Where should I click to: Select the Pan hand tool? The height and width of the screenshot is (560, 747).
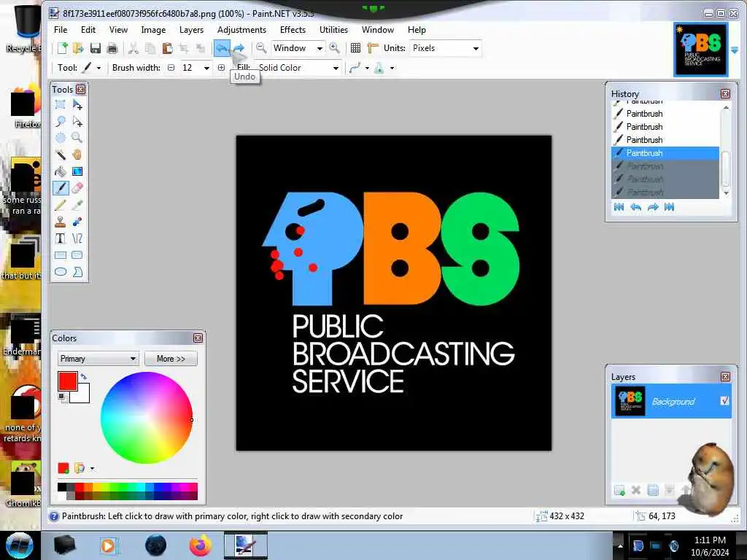pyautogui.click(x=77, y=155)
